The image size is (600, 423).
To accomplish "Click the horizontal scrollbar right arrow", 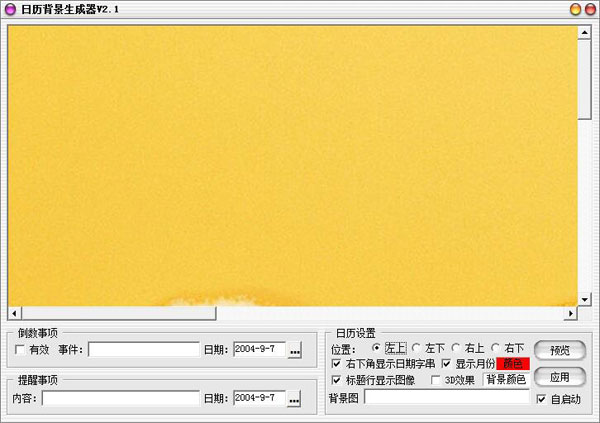I will [570, 313].
